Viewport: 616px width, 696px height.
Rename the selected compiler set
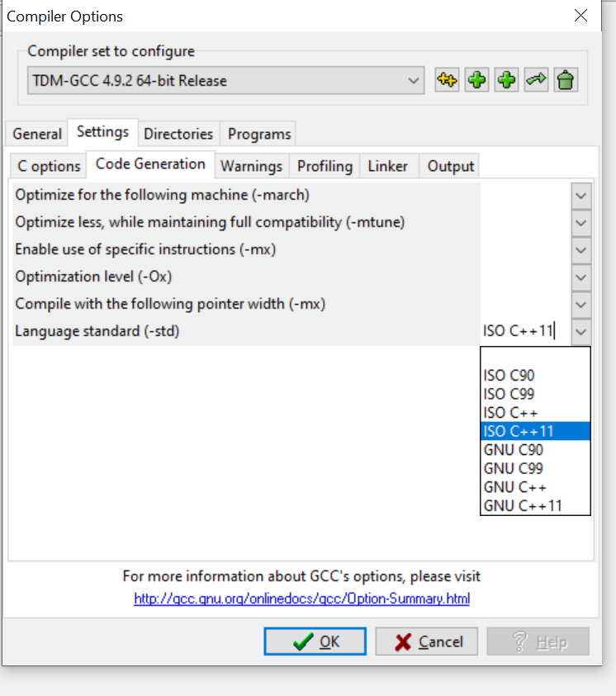pos(536,80)
